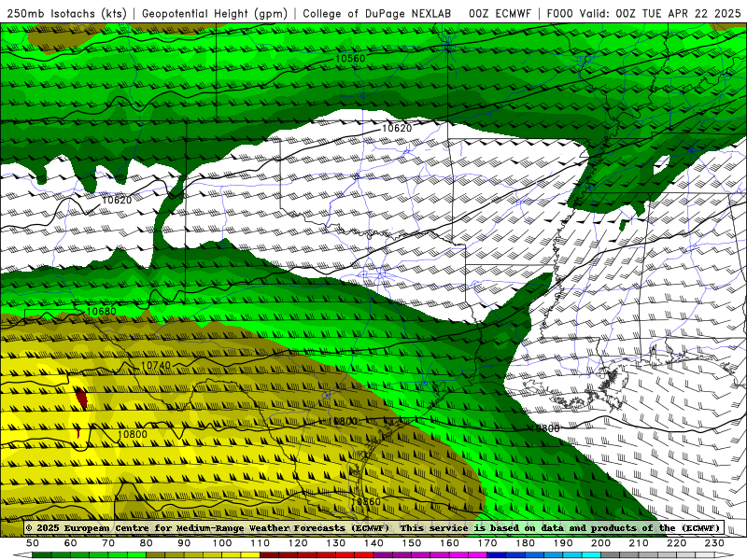Click the 70 value on the color scale
The height and width of the screenshot is (560, 747).
click(x=108, y=543)
